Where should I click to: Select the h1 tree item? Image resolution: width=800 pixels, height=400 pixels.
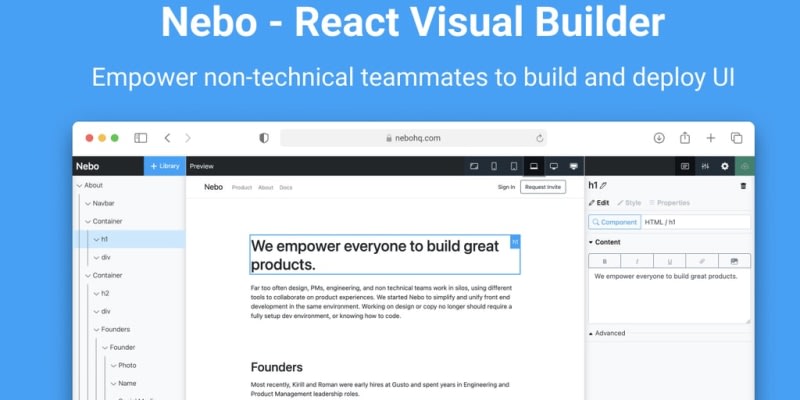tap(129, 239)
